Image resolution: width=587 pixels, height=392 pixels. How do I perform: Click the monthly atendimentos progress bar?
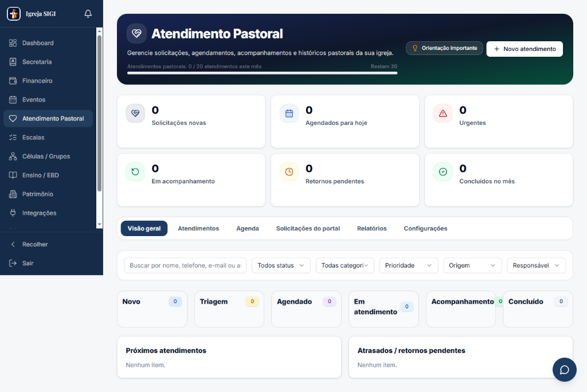click(262, 73)
